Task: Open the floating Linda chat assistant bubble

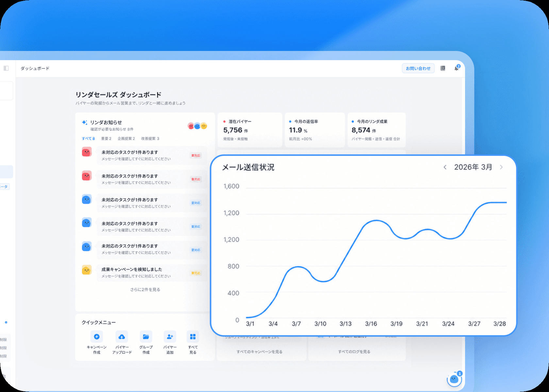Action: pyautogui.click(x=454, y=379)
